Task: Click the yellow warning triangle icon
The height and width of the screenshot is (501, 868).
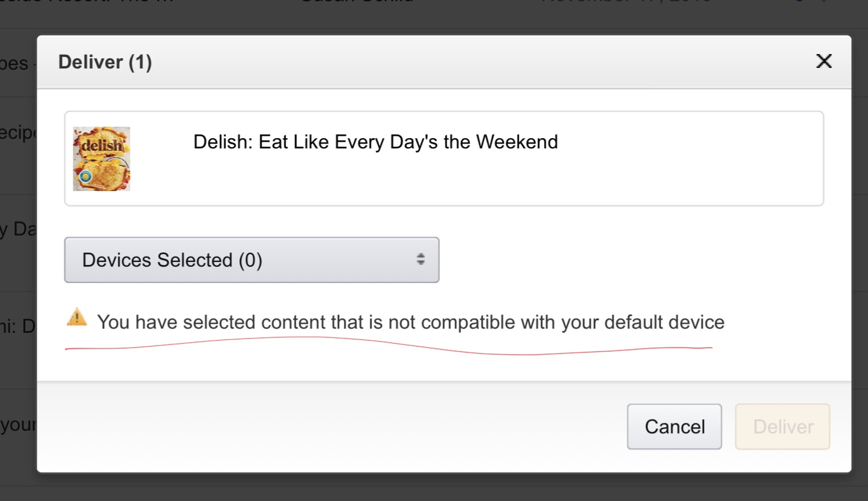Action: 77,317
